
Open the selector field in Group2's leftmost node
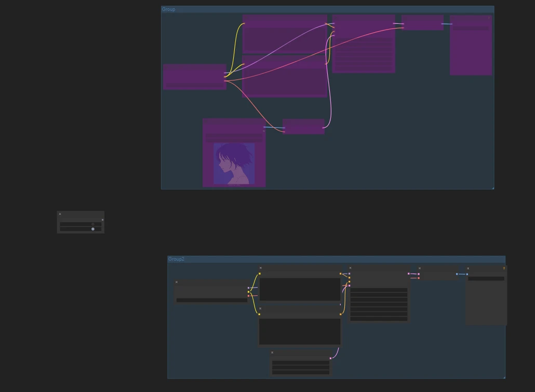pos(211,300)
